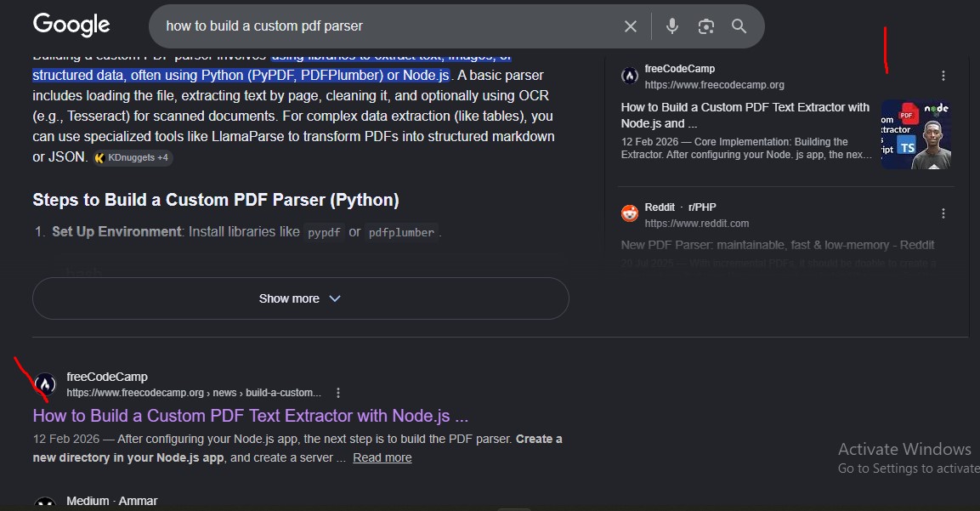This screenshot has height=511, width=980.
Task: Open freeCodeCamp article thumbnail image
Action: 915,134
